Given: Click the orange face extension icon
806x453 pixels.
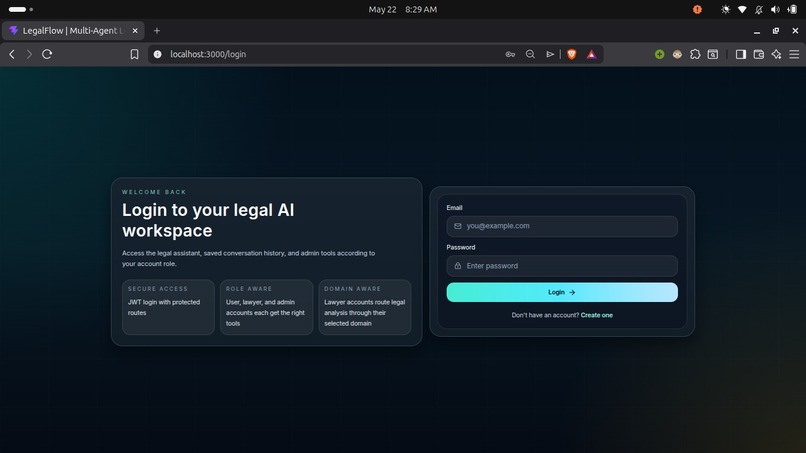Looking at the screenshot, I should [677, 54].
